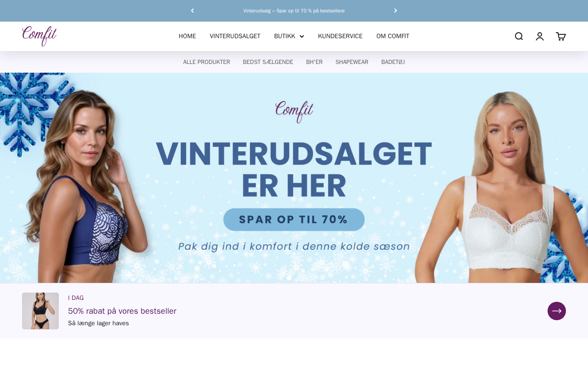The height and width of the screenshot is (368, 588).
Task: Open the account login icon
Action: 540,36
